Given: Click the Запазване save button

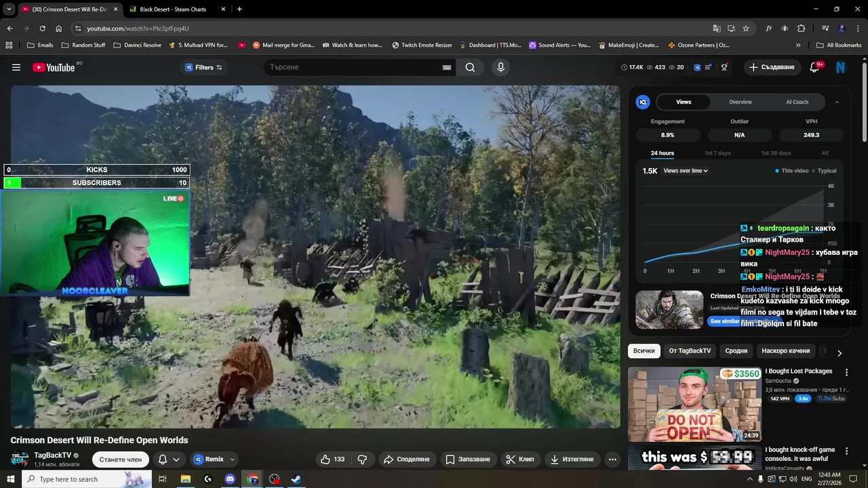Looking at the screenshot, I should click(467, 459).
